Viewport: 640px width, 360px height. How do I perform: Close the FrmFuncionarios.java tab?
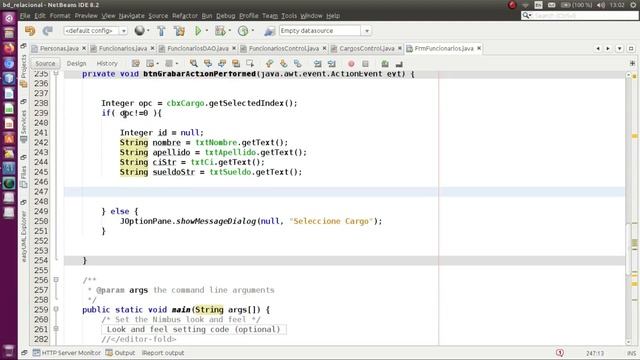[479, 49]
